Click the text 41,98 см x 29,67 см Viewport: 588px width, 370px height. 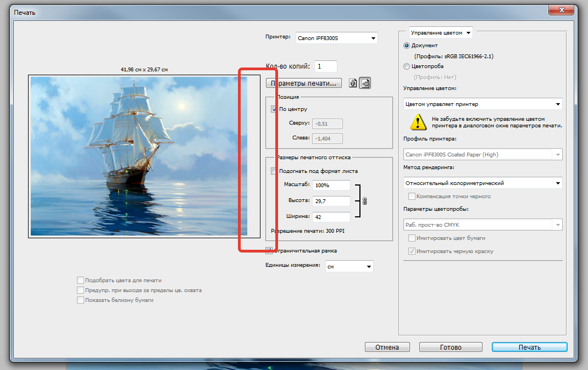pos(144,70)
